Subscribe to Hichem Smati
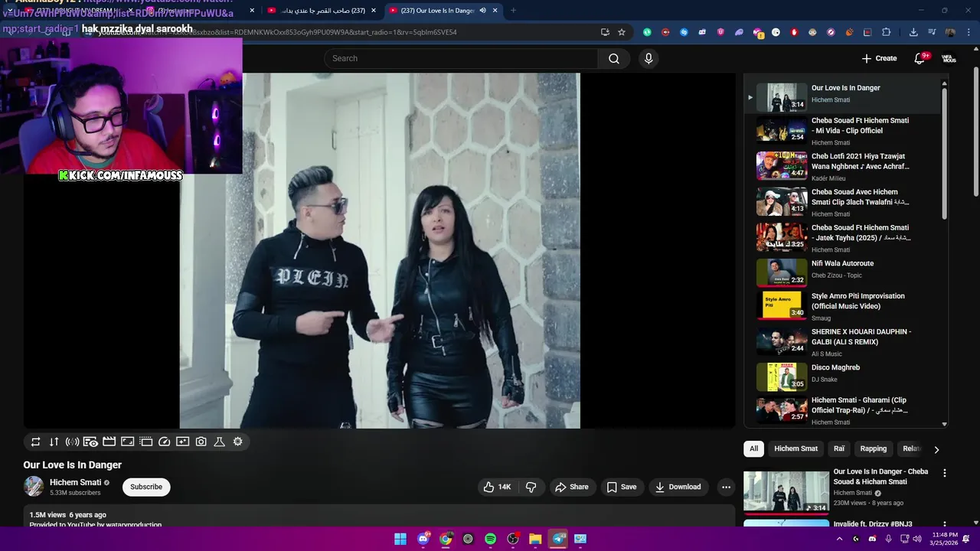The image size is (980, 551). 146,487
